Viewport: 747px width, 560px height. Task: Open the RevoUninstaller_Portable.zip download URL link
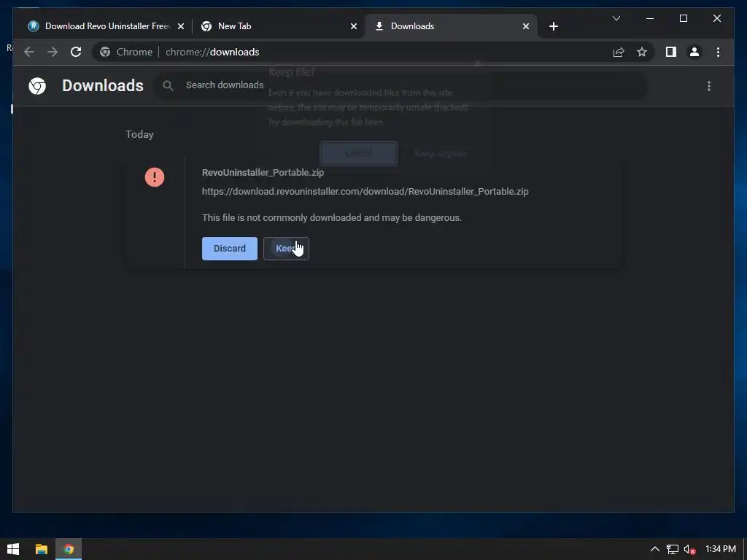point(365,192)
